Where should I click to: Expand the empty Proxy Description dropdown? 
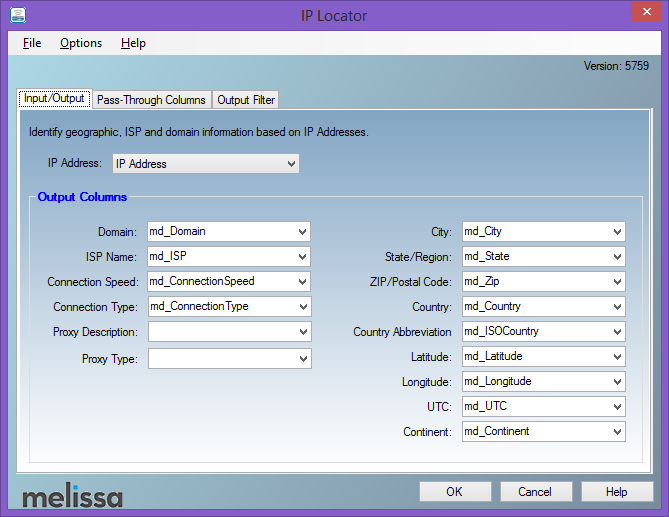pos(302,332)
